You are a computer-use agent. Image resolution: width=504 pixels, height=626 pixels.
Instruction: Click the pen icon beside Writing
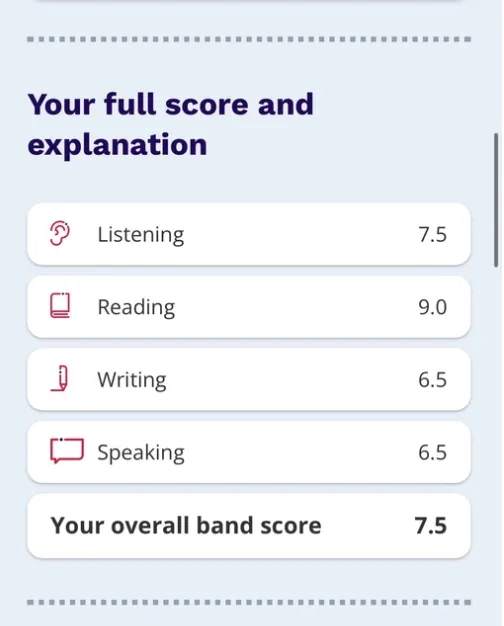(x=60, y=378)
